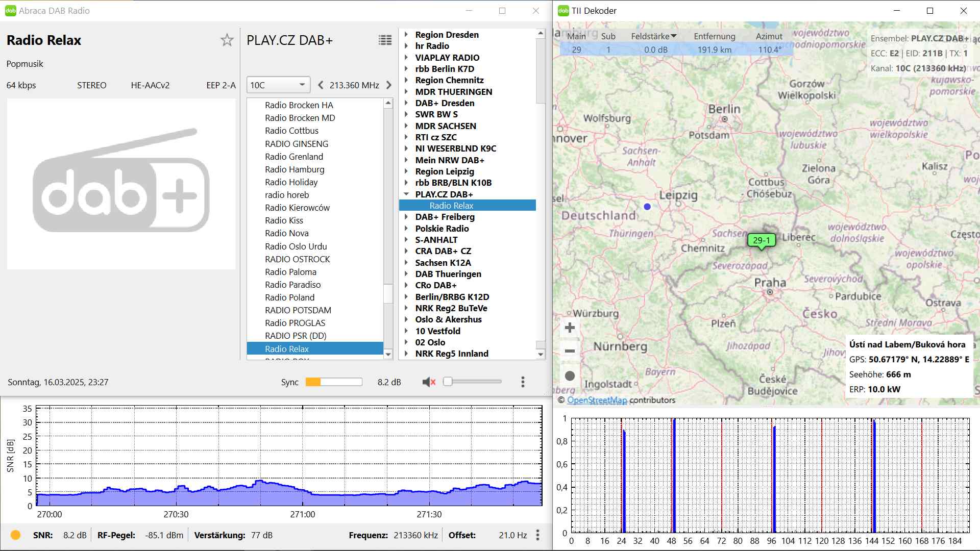Image resolution: width=980 pixels, height=551 pixels.
Task: Select transmitter marker 29-1 on map
Action: pos(761,240)
